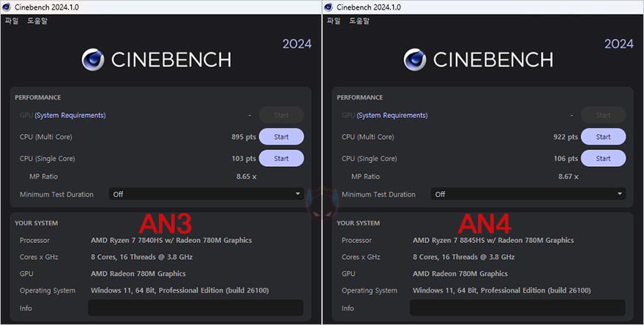
Task: Click the Cinebench sphere logo in left window
Action: [93, 60]
